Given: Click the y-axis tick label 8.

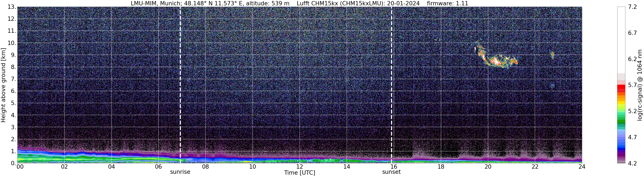Looking at the screenshot, I should pos(13,67).
